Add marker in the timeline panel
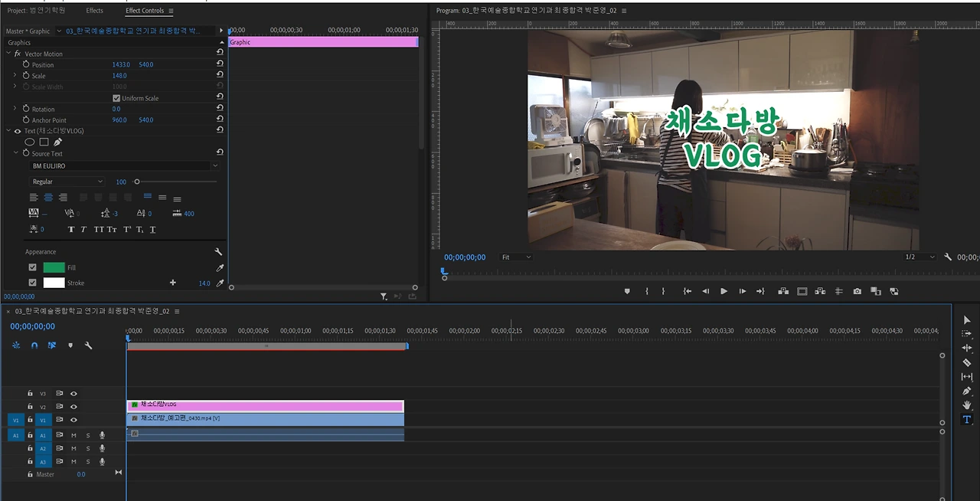The image size is (980, 501). pyautogui.click(x=70, y=345)
